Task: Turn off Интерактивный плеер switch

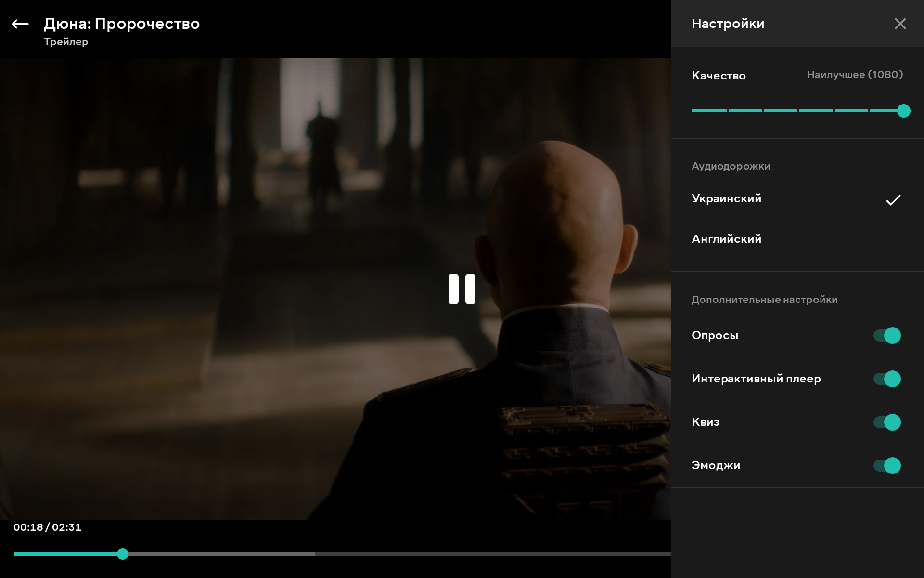Action: click(887, 379)
